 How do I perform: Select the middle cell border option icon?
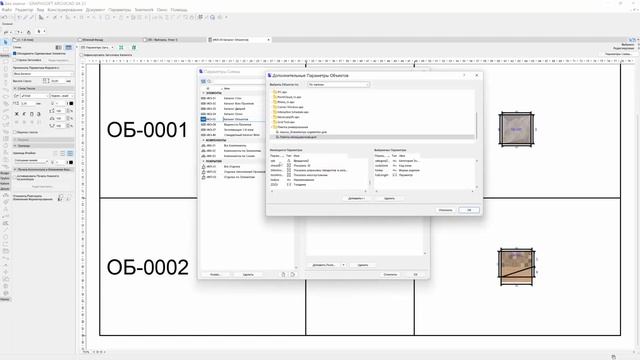[x=62, y=153]
